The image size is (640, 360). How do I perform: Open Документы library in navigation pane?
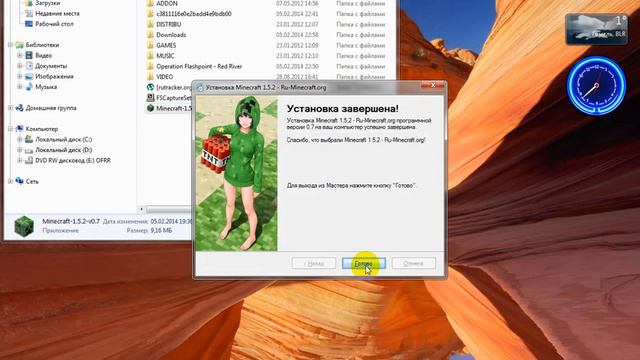pos(51,66)
